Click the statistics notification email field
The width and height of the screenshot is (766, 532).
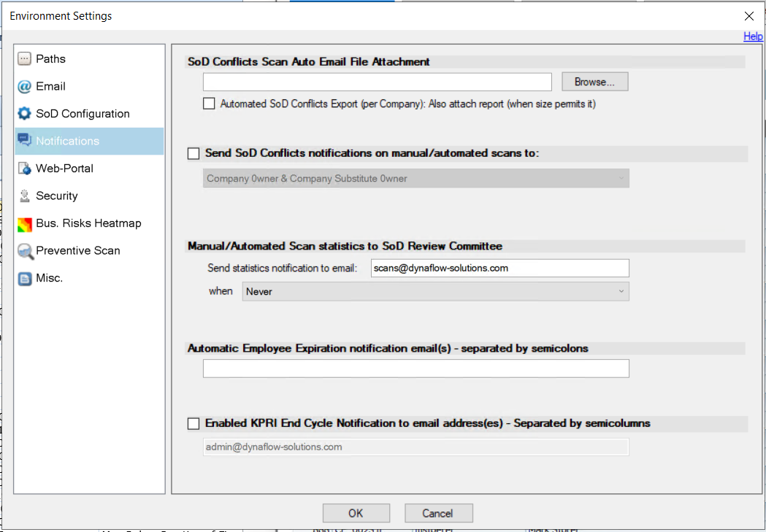499,268
